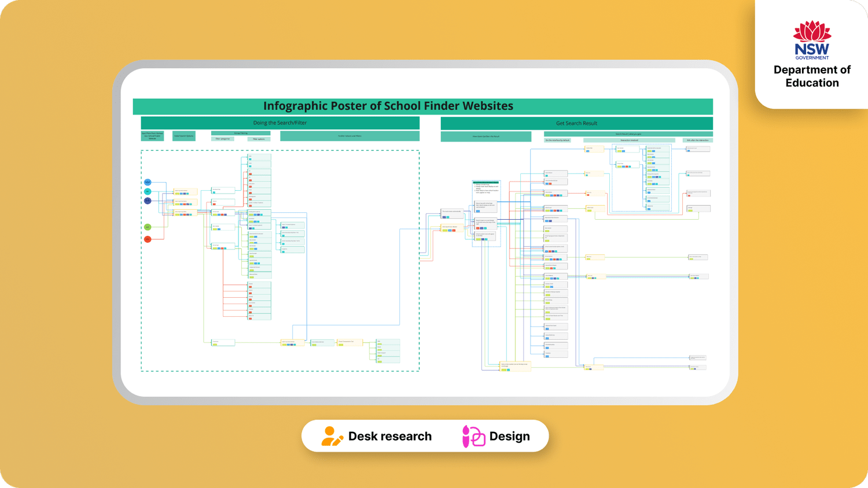Click the pink Design icon
Viewport: 868px width, 488px height.
pyautogui.click(x=473, y=437)
